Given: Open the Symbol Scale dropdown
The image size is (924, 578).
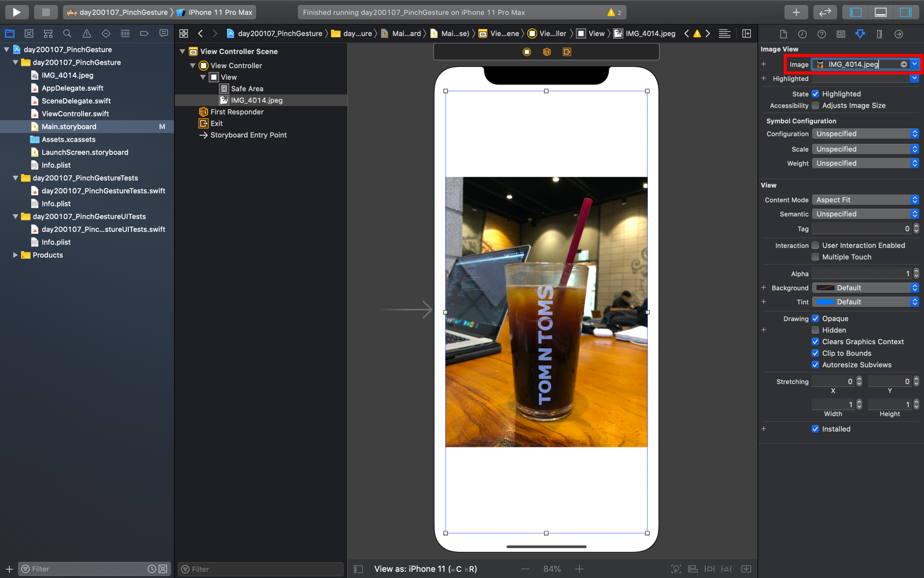Looking at the screenshot, I should tap(865, 149).
